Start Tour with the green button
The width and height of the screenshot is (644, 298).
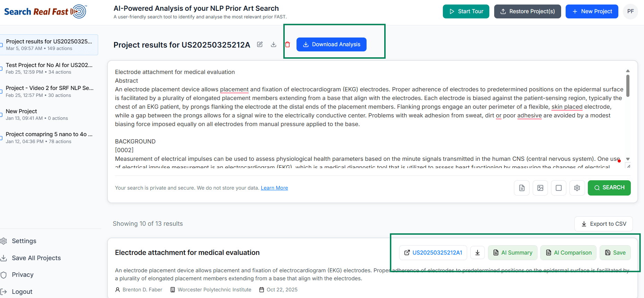[466, 11]
